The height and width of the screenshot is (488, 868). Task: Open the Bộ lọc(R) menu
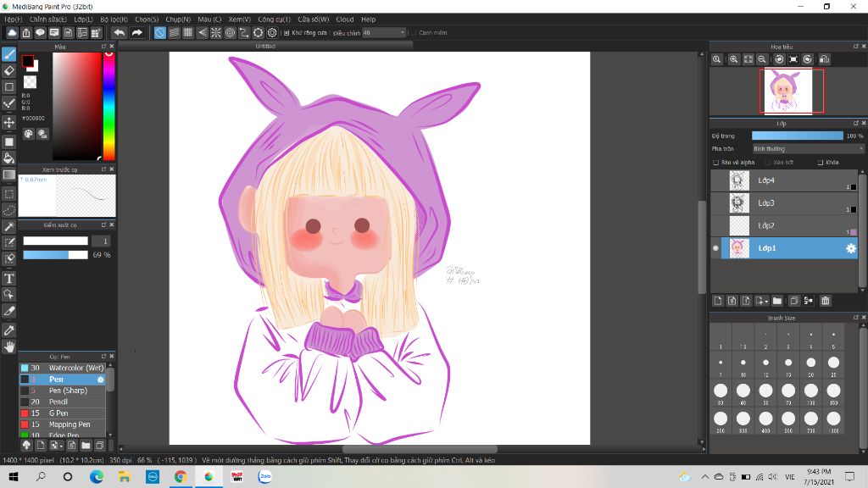point(114,19)
